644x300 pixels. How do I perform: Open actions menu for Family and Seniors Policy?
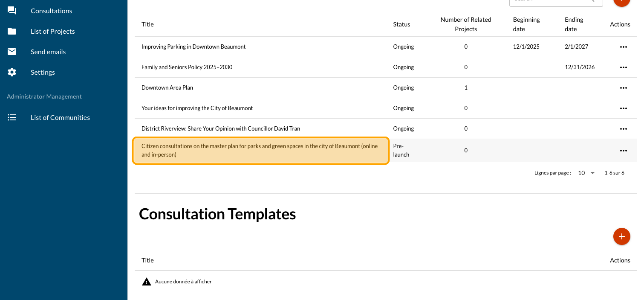pyautogui.click(x=623, y=67)
